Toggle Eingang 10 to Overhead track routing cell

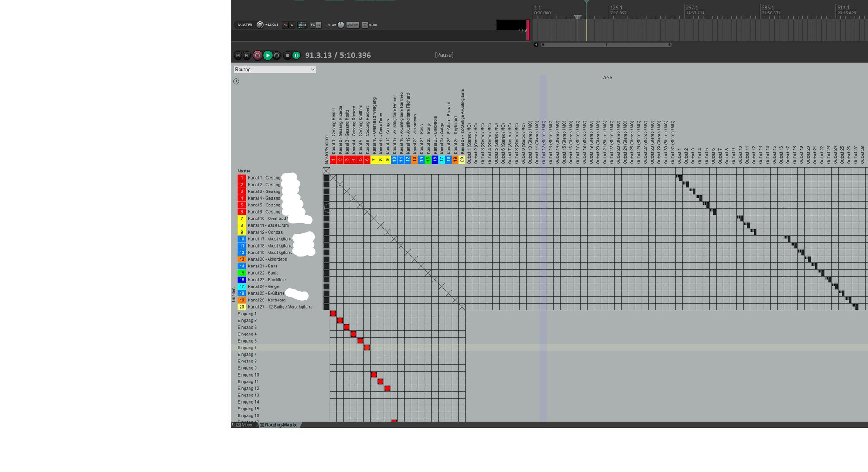coord(374,375)
